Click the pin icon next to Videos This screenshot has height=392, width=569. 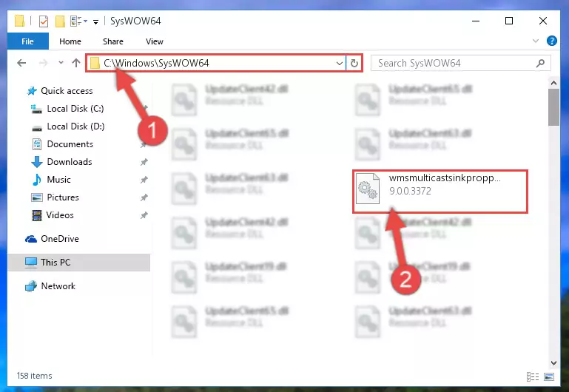pos(144,215)
